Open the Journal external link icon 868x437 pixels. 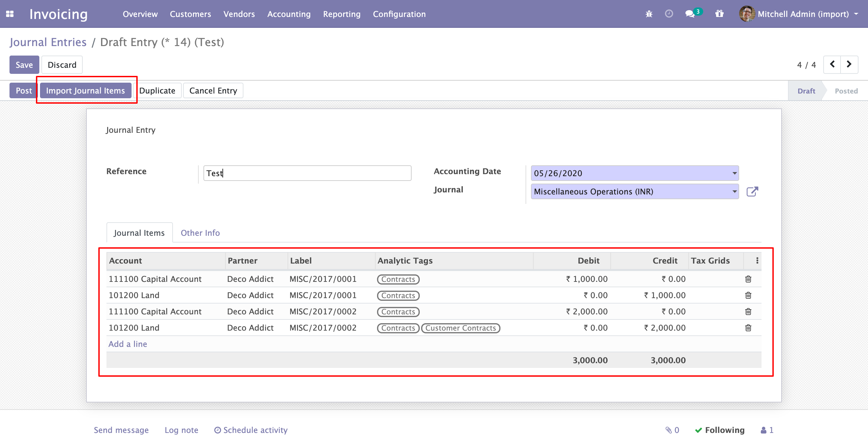[752, 192]
